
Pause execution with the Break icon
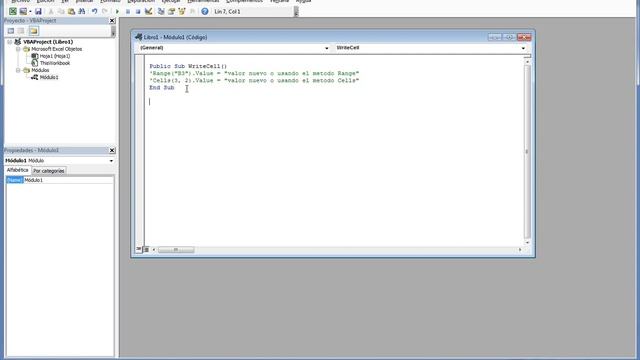coord(128,11)
